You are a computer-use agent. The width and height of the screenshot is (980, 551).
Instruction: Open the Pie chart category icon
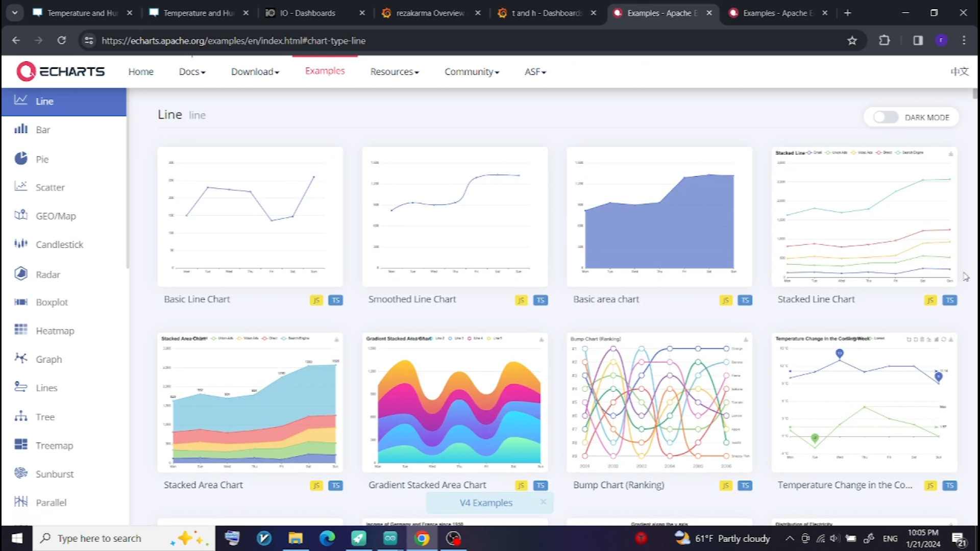[20, 159]
